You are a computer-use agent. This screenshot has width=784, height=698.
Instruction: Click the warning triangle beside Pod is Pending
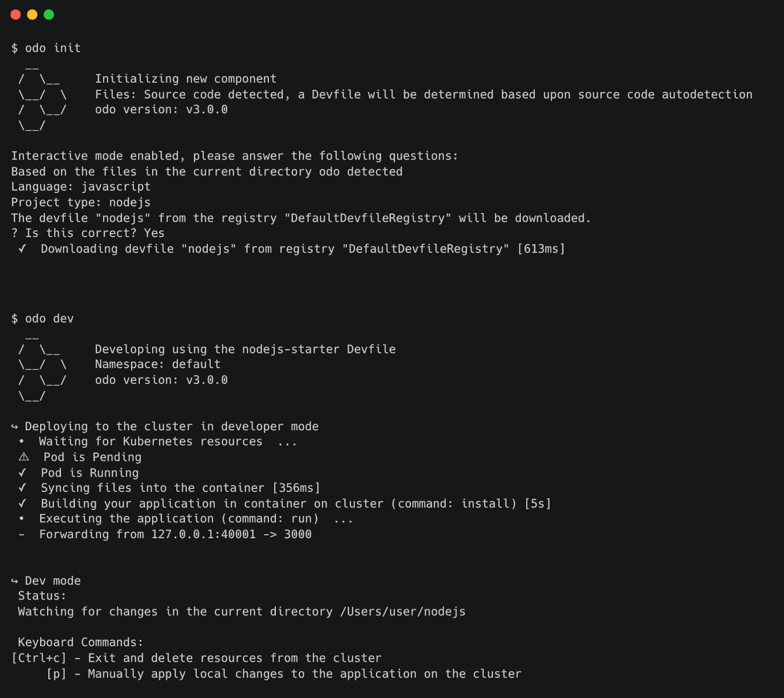pyautogui.click(x=23, y=457)
